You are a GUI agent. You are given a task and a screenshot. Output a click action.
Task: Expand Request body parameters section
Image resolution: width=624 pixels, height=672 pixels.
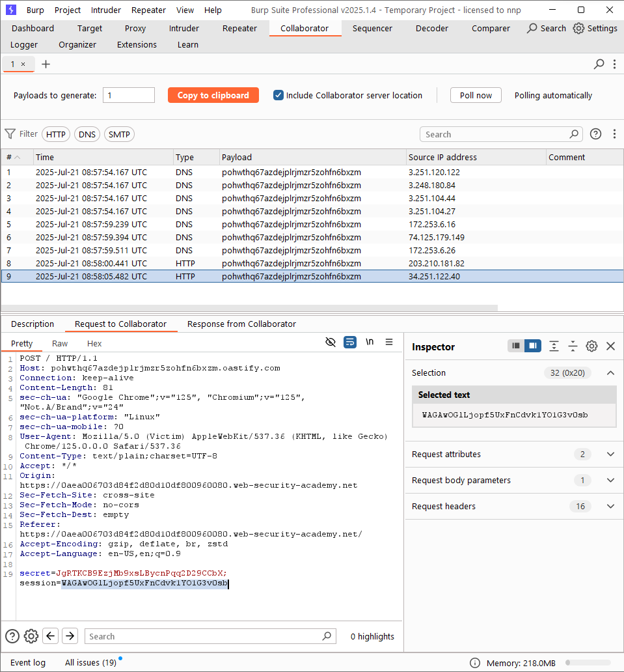click(x=611, y=481)
